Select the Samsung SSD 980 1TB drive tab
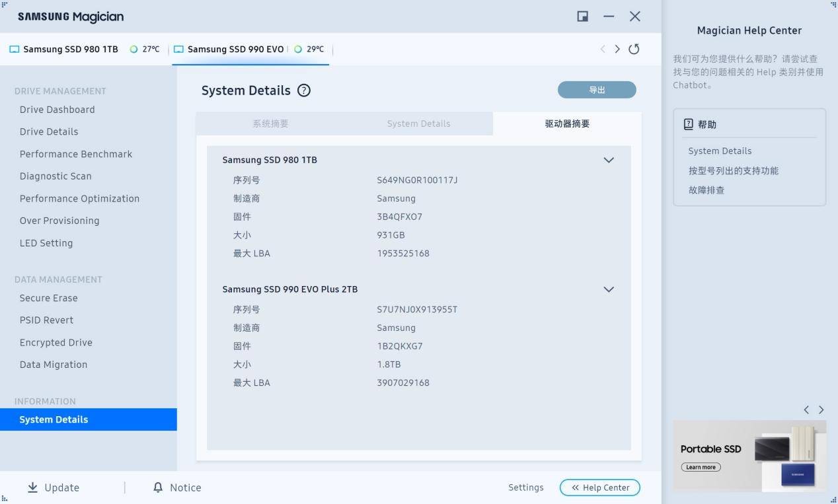The height and width of the screenshot is (504, 838). pos(70,49)
